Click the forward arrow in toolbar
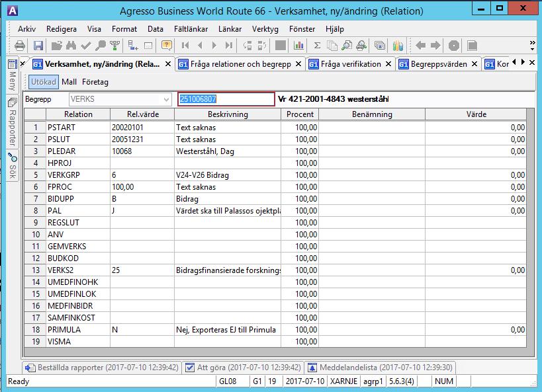 [435, 46]
